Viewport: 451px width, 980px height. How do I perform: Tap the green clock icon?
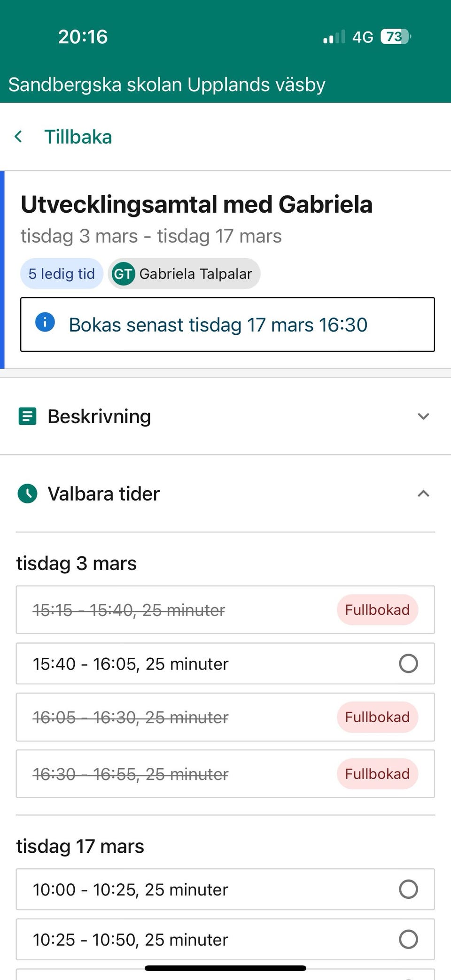click(27, 494)
